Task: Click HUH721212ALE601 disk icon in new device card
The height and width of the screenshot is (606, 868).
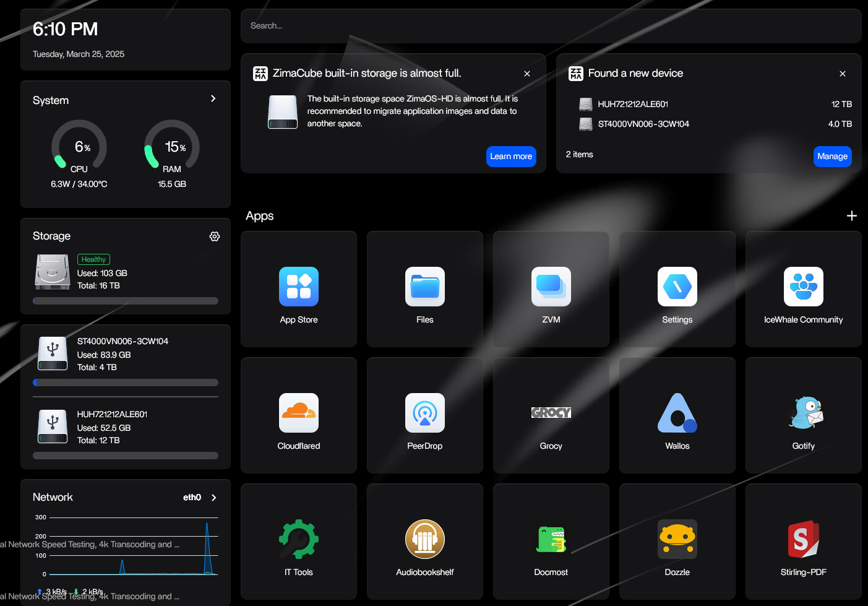Action: [585, 104]
